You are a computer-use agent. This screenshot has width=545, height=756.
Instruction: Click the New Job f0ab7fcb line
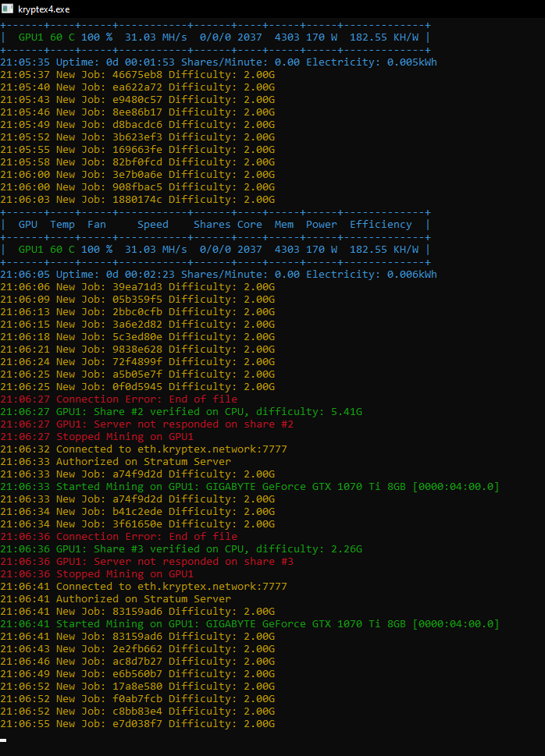click(x=137, y=699)
